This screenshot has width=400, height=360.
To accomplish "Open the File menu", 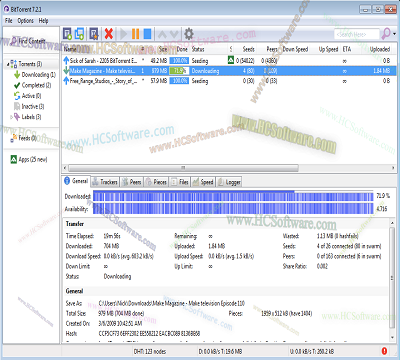I will point(9,21).
